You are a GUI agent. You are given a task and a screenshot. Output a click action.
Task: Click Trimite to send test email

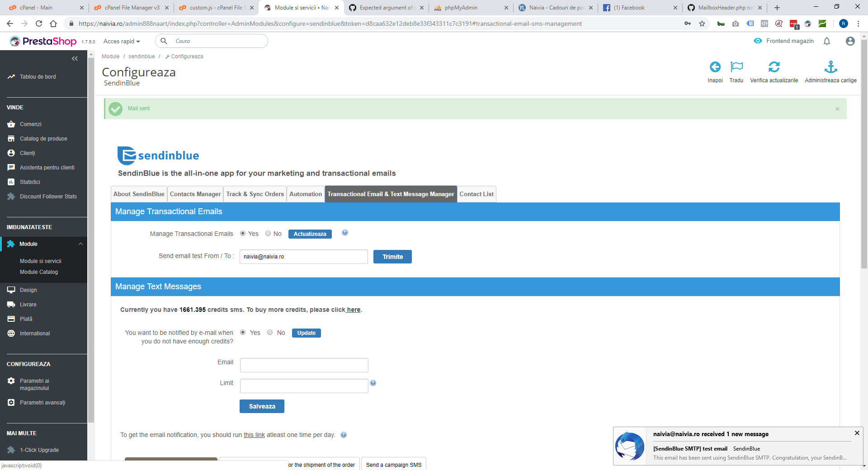tap(392, 257)
